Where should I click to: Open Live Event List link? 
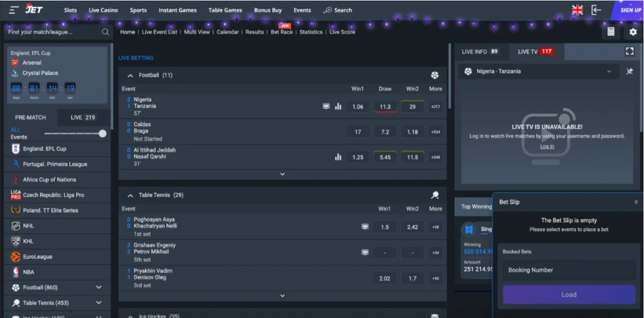[x=159, y=32]
